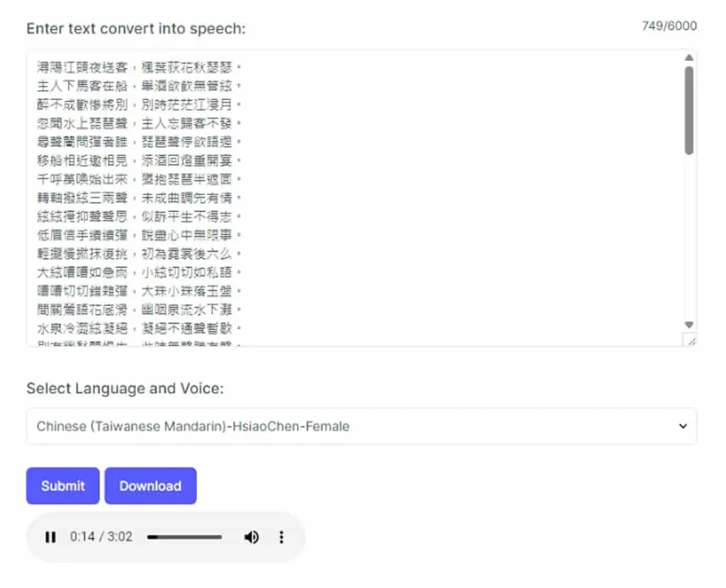
Task: Pause the audio playback
Action: coord(50,537)
